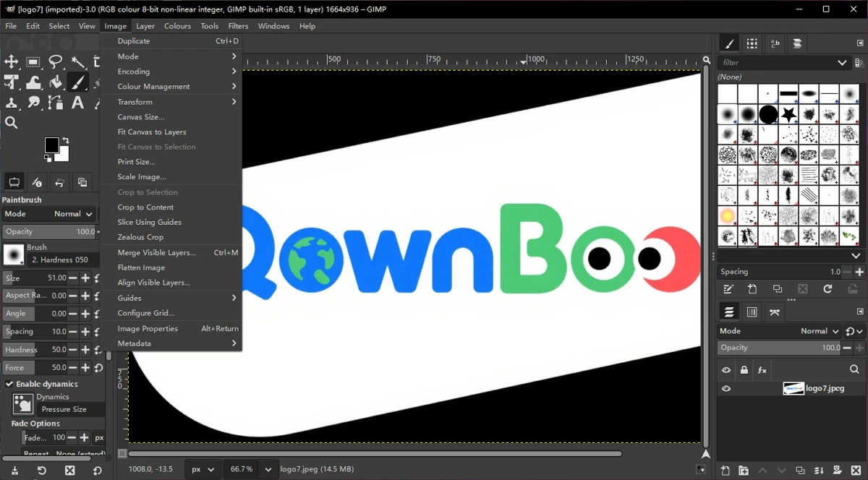868x480 pixels.
Task: Select the Fuzzy Select magic wand tool
Action: tap(77, 62)
